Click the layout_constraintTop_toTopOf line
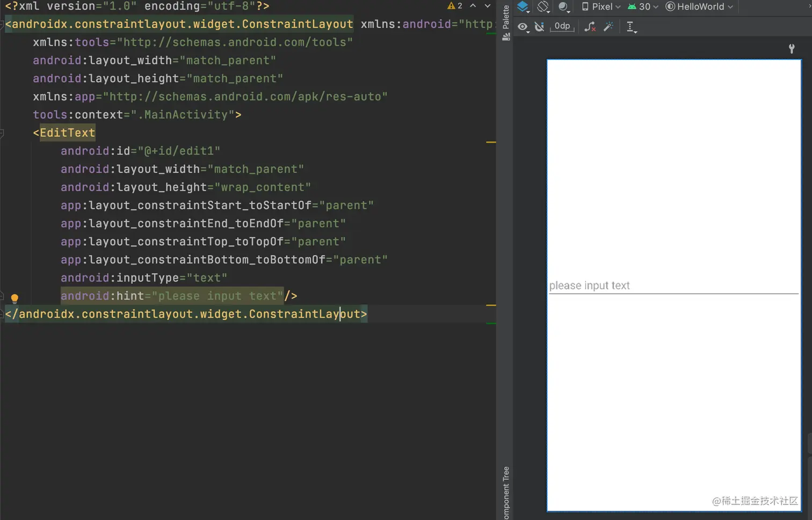The width and height of the screenshot is (812, 520). click(x=203, y=241)
